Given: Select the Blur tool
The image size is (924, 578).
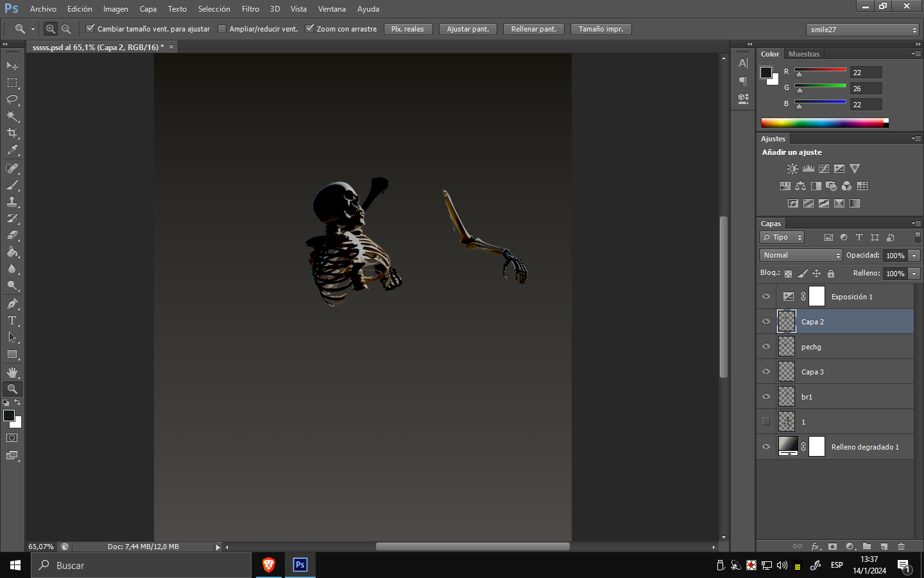Looking at the screenshot, I should coord(12,268).
